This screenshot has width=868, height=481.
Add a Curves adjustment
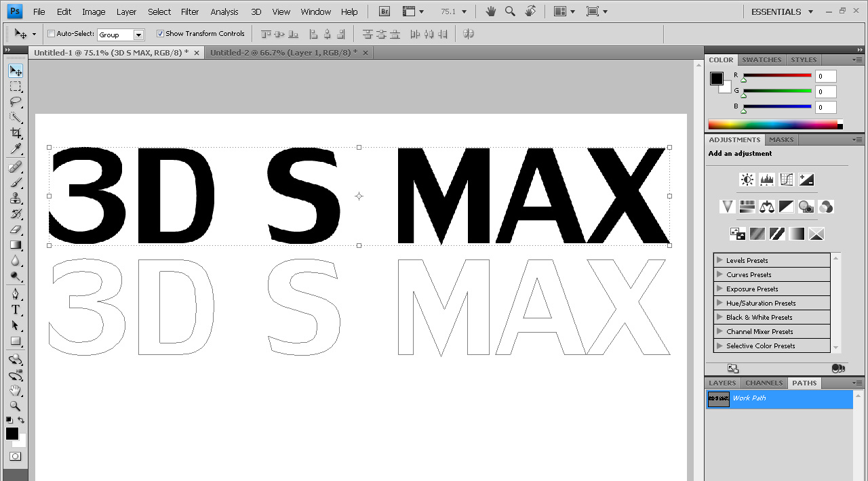787,180
